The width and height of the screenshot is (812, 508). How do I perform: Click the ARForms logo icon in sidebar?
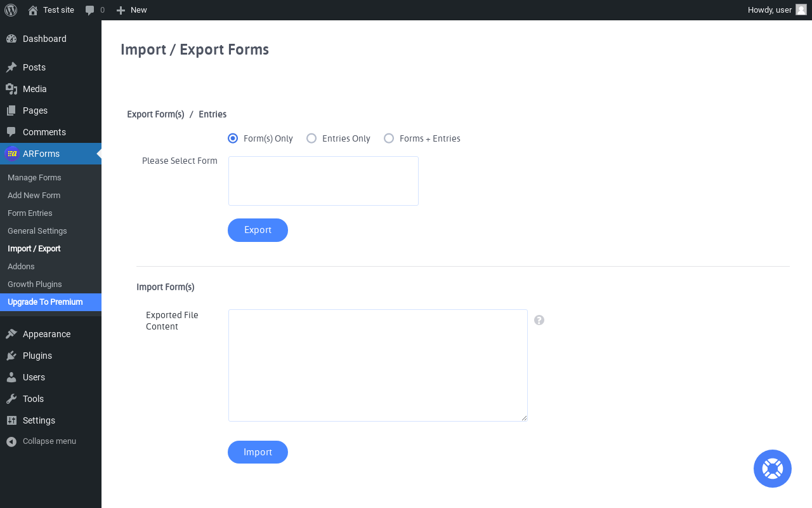click(12, 154)
